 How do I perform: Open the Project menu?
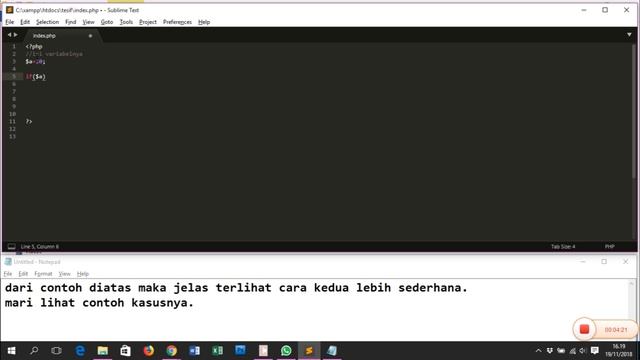point(148,22)
